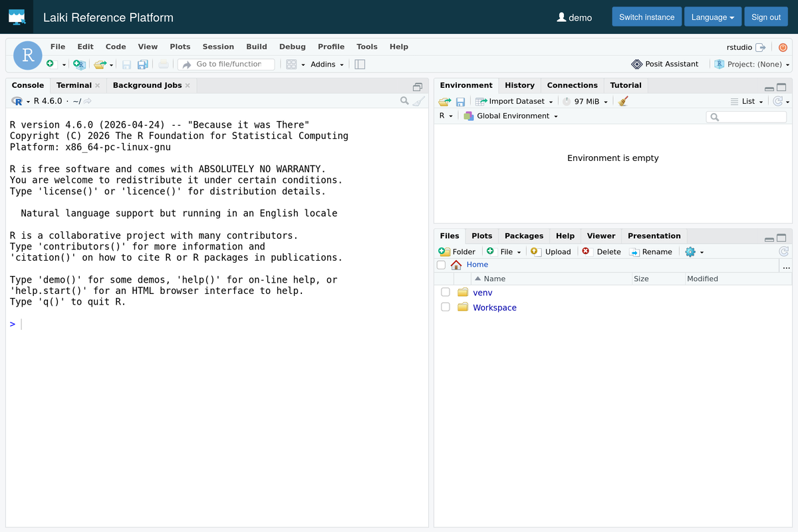Click the Home path link in Files

[477, 265]
